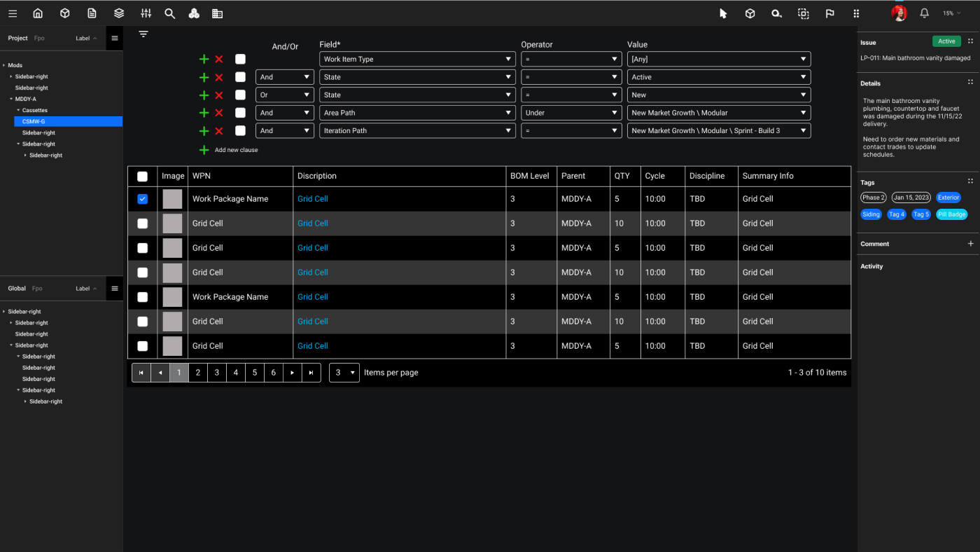Uncheck the first Work Package Name row

(143, 199)
